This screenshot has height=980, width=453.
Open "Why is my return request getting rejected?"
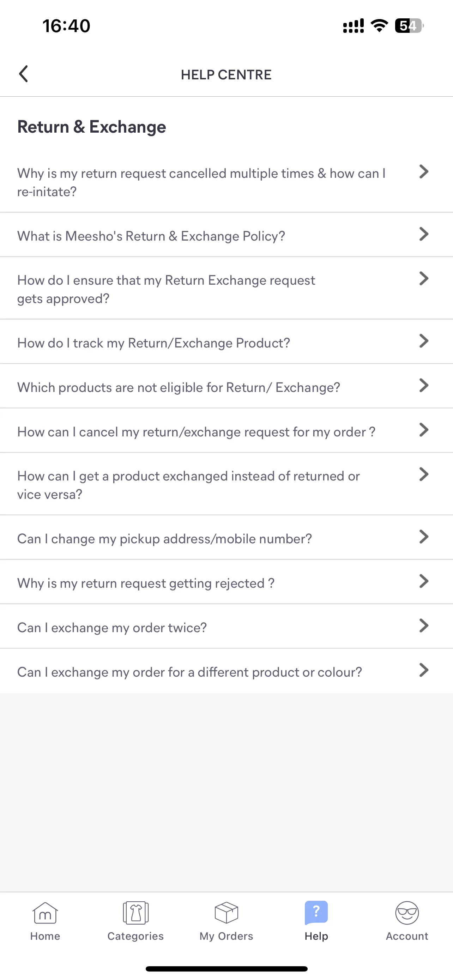click(226, 582)
